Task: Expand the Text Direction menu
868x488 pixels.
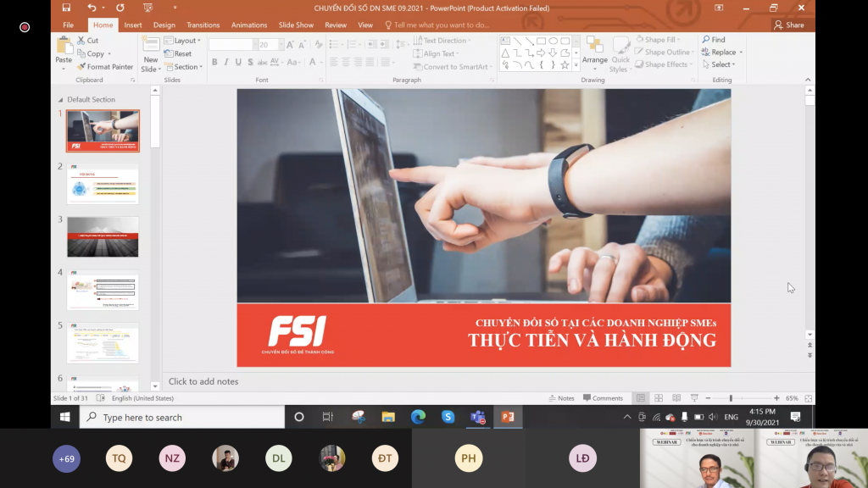Action: (442, 41)
